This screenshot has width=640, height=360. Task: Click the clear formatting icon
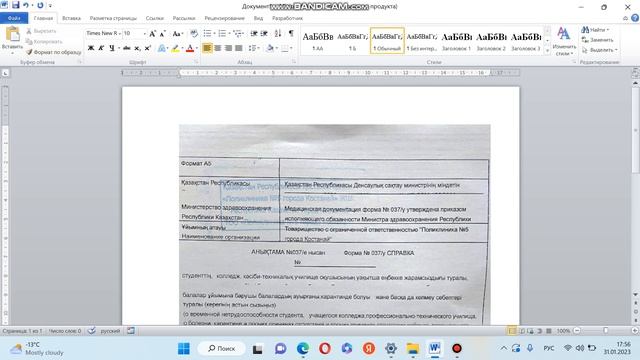click(x=194, y=33)
